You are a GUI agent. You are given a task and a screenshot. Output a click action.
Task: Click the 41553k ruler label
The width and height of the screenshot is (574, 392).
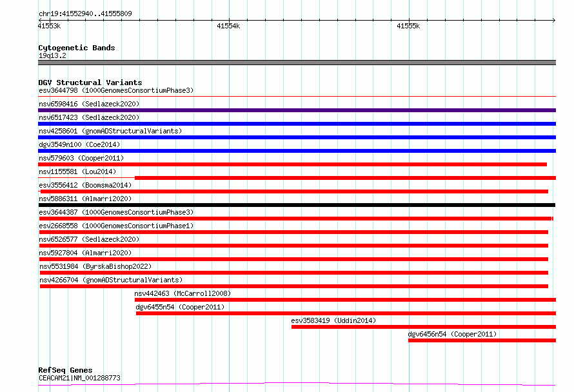[49, 26]
